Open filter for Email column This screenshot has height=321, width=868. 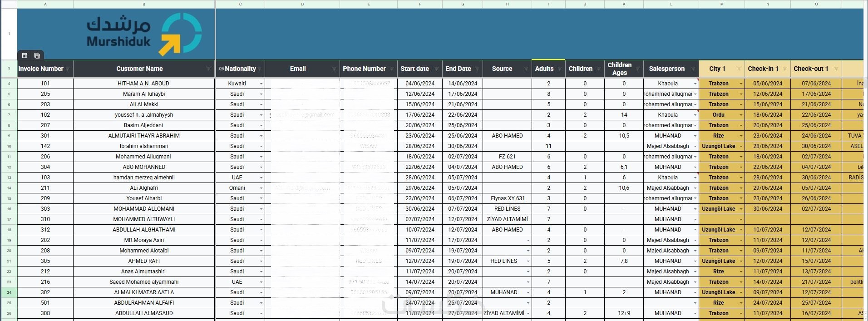tap(334, 69)
